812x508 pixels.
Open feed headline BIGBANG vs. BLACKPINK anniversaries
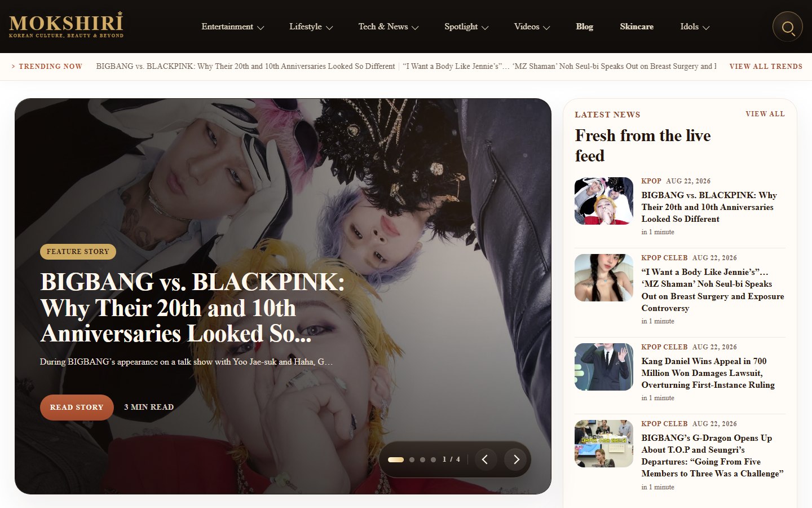coord(709,207)
